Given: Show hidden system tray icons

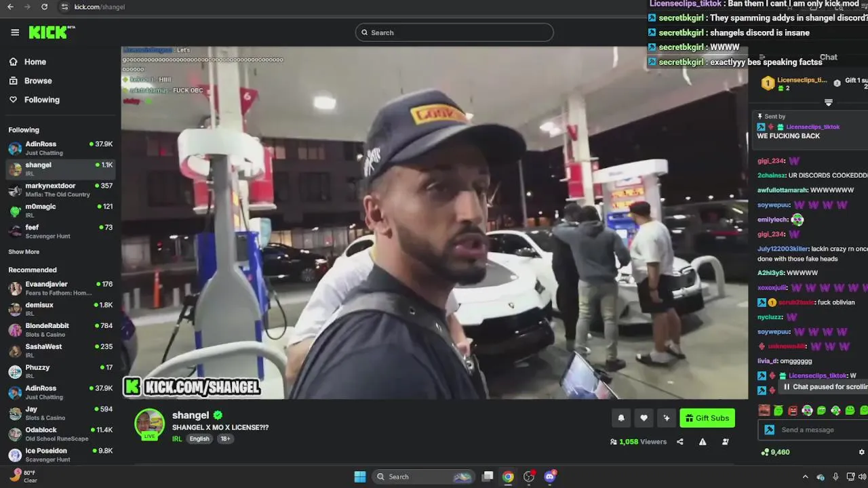Looking at the screenshot, I should click(x=805, y=477).
